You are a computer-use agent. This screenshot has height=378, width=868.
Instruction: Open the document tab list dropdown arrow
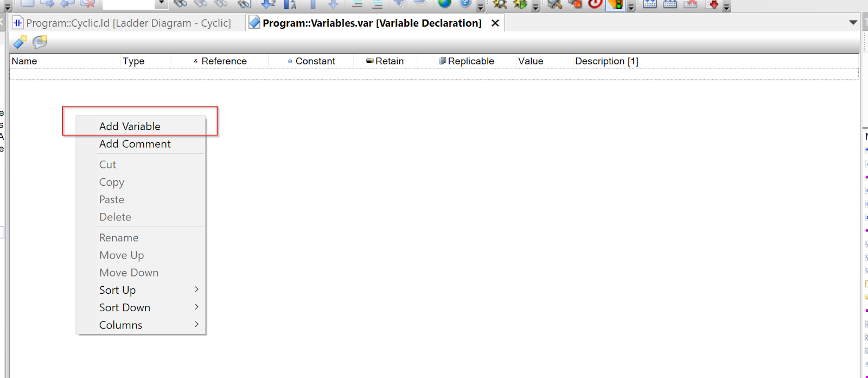point(853,22)
